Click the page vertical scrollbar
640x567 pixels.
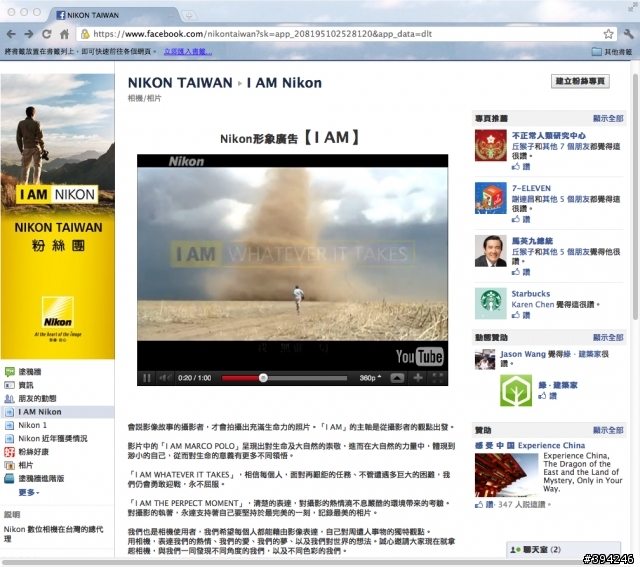click(x=635, y=196)
